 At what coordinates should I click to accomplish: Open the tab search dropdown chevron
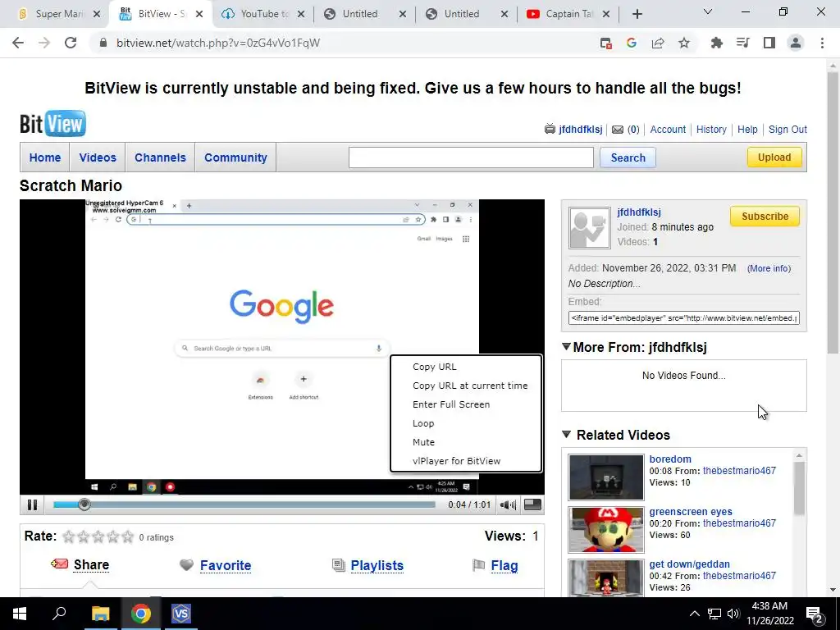pos(707,11)
